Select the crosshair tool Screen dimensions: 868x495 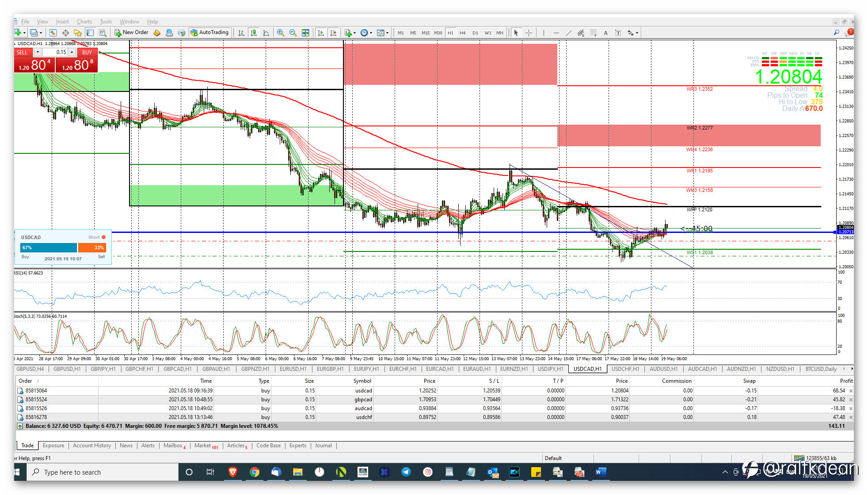pos(529,33)
